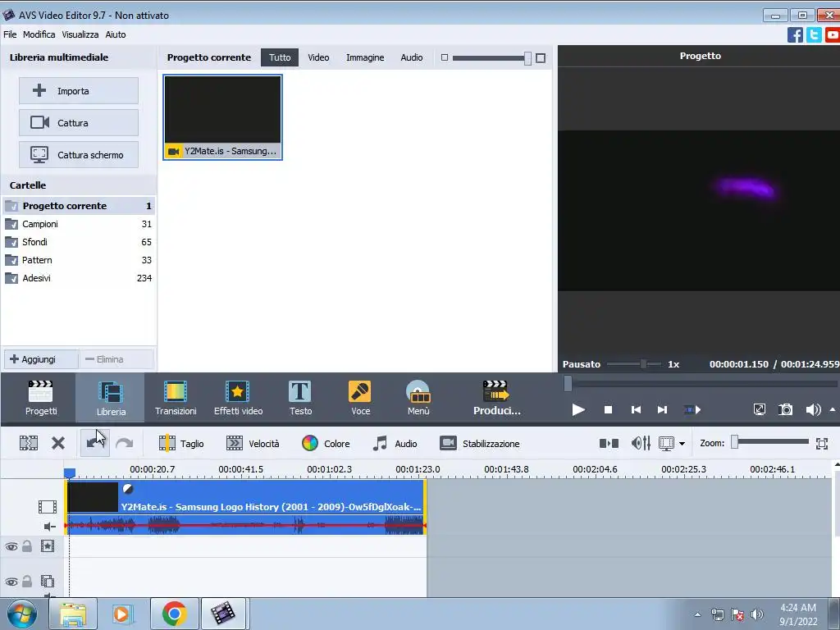The image size is (840, 630).
Task: Open the Twitter link icon
Action: [814, 34]
